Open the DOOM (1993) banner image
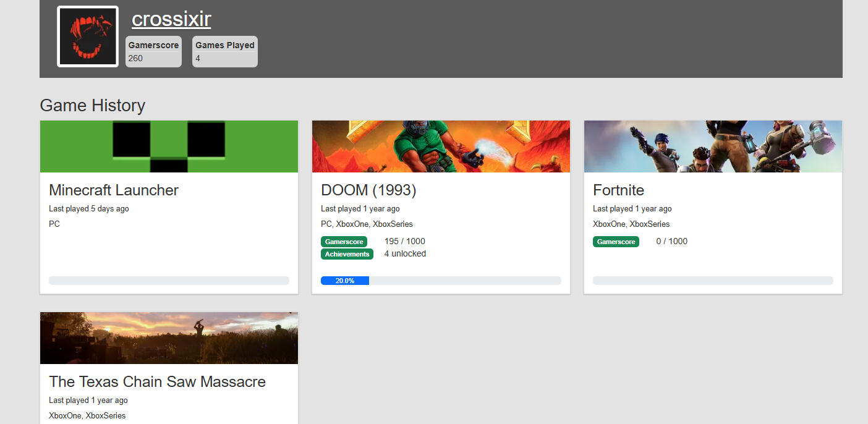The image size is (868, 424). [x=441, y=146]
